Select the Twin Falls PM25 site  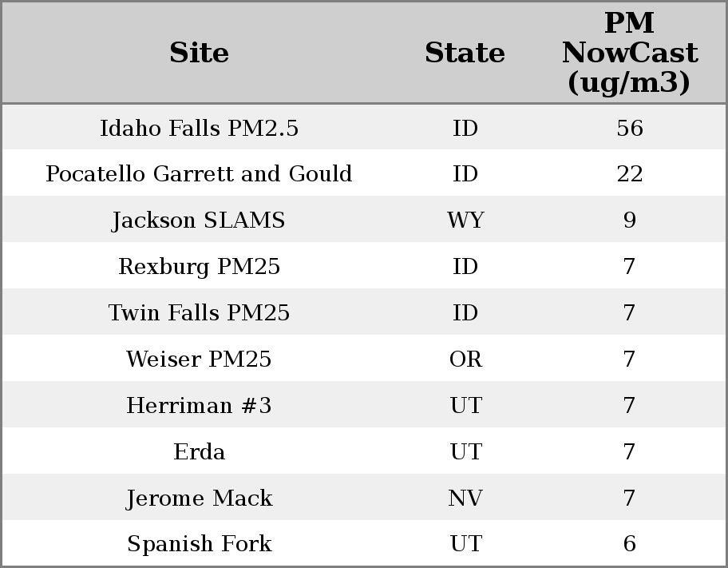pos(199,313)
